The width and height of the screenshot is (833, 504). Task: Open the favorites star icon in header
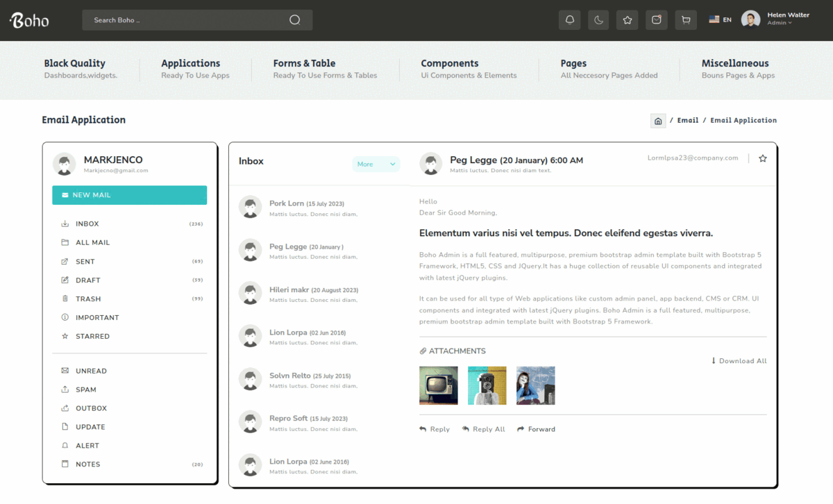[628, 20]
